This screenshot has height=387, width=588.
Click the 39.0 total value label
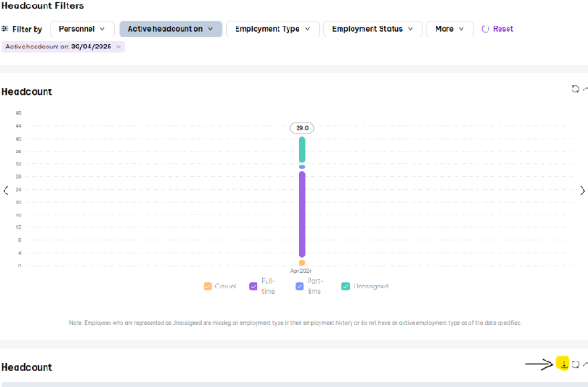tap(301, 128)
